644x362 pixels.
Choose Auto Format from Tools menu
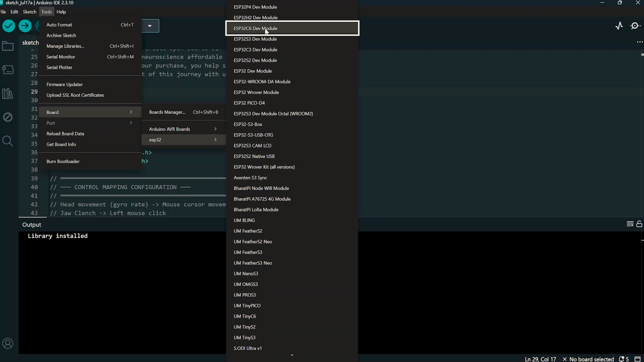pyautogui.click(x=90, y=25)
